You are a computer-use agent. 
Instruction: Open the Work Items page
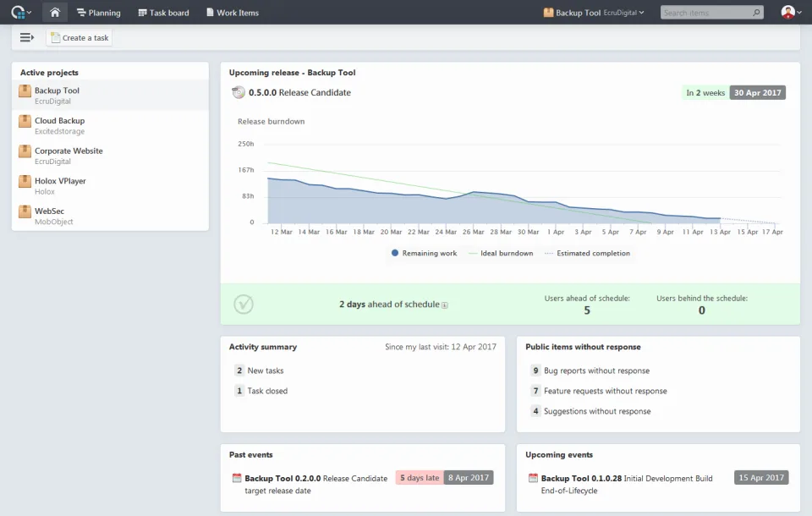(233, 13)
